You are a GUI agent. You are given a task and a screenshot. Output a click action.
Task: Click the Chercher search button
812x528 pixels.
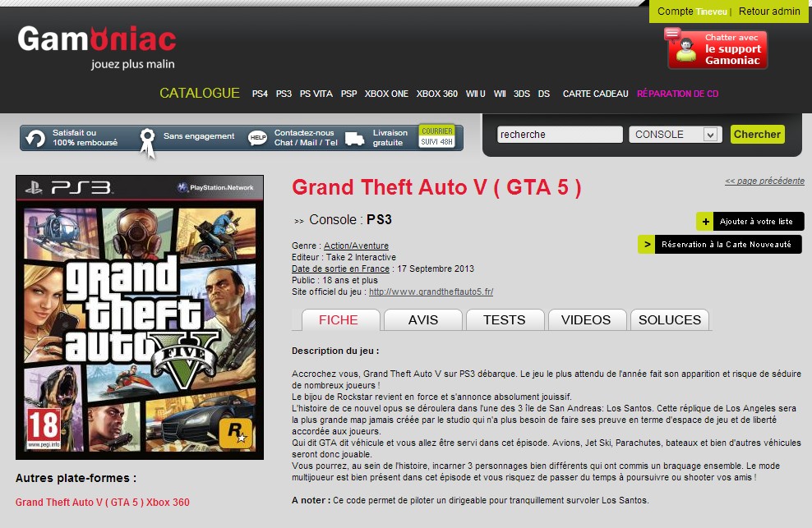[757, 134]
